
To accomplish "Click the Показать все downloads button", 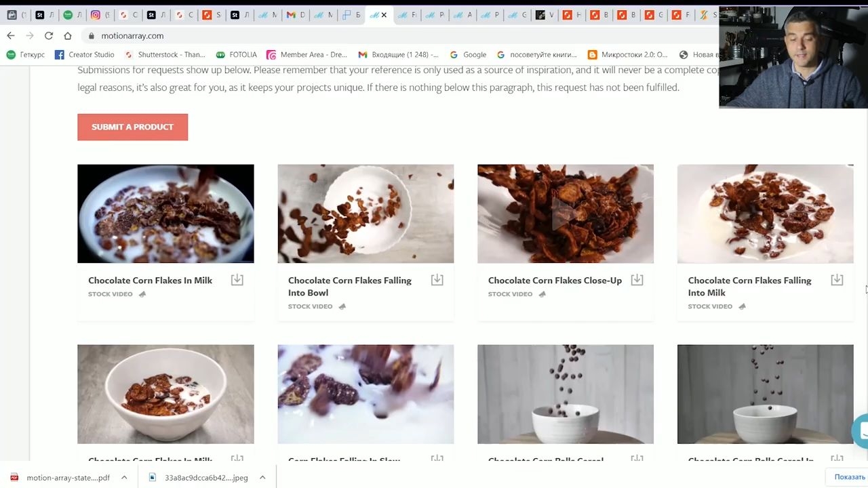I will 850,477.
